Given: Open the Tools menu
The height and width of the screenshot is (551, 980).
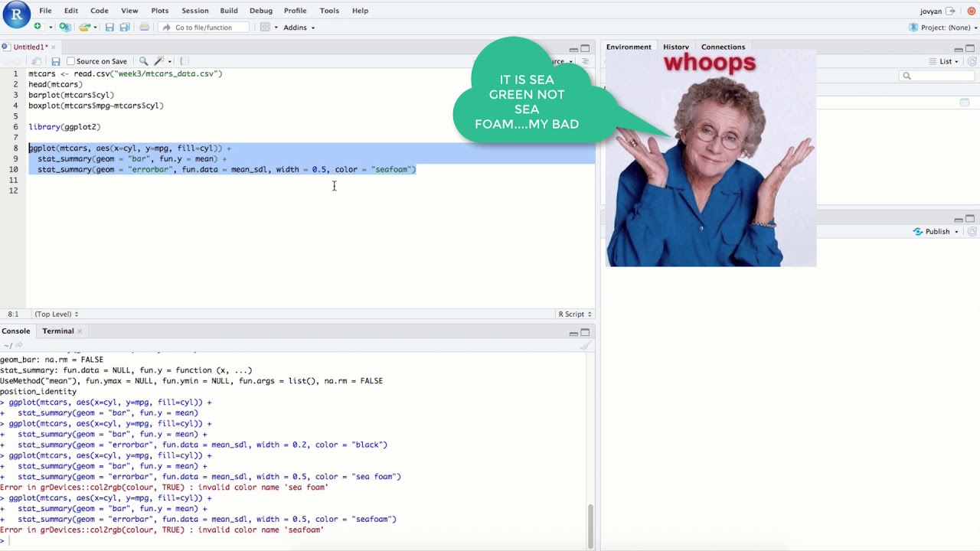Looking at the screenshot, I should [329, 11].
